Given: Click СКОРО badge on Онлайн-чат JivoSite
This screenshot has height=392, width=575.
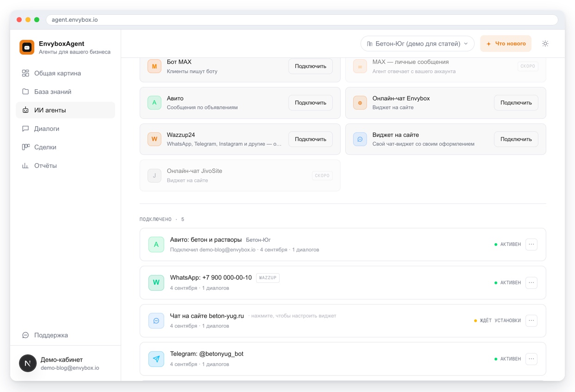Looking at the screenshot, I should tap(322, 176).
